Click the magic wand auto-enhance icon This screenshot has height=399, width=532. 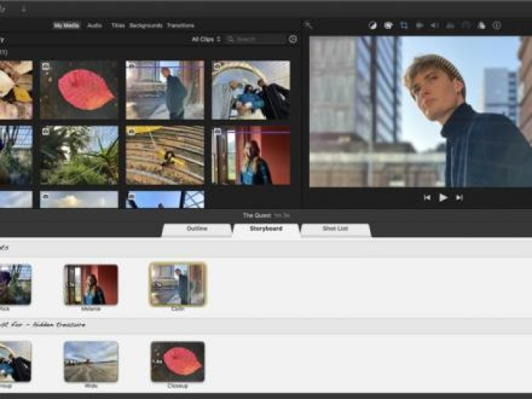308,25
